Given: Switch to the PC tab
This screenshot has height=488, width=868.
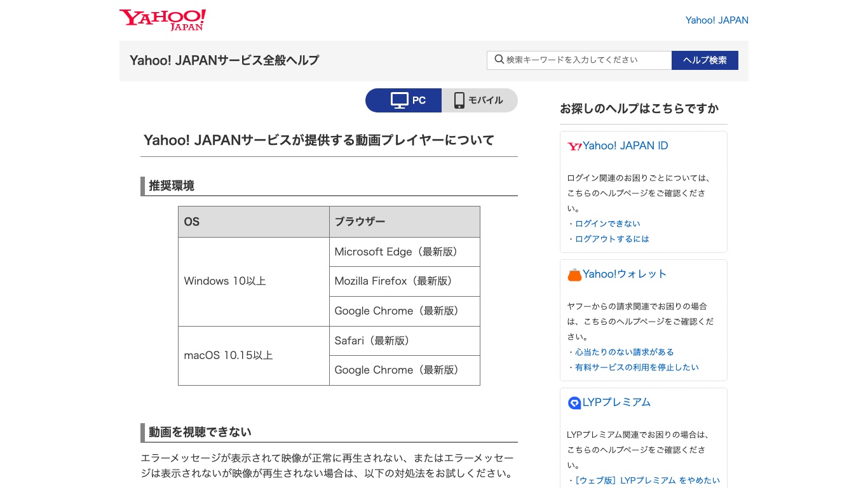Looking at the screenshot, I should (x=403, y=100).
